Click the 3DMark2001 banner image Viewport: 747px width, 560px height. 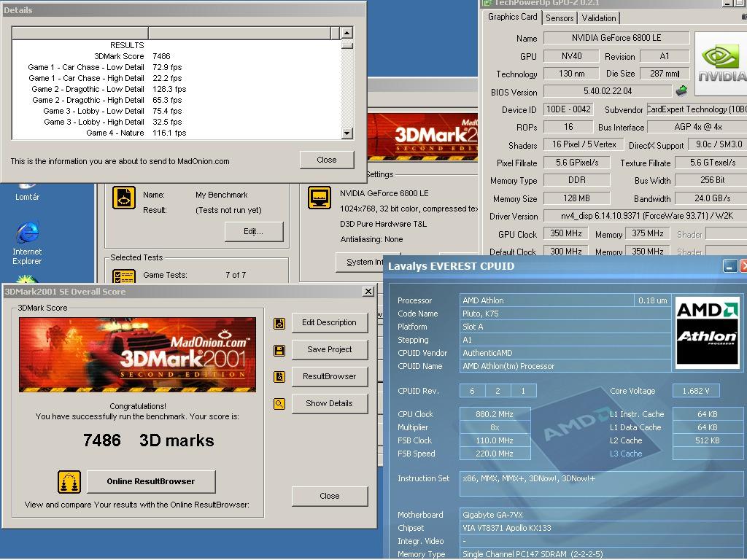pos(137,355)
